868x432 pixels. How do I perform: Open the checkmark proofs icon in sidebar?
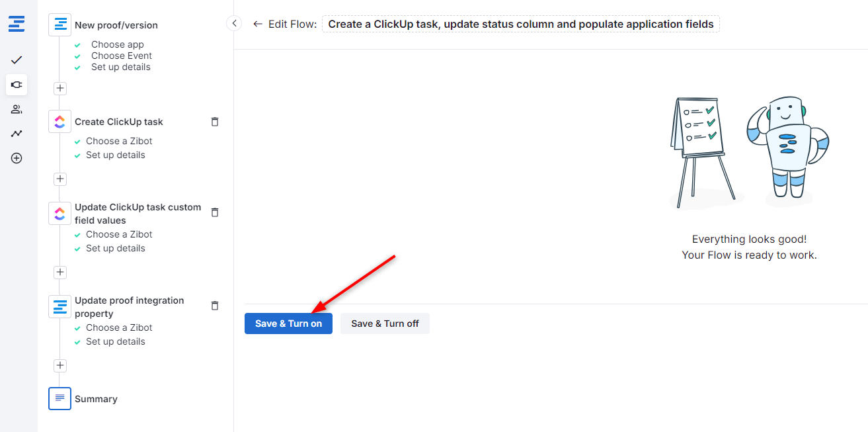17,60
